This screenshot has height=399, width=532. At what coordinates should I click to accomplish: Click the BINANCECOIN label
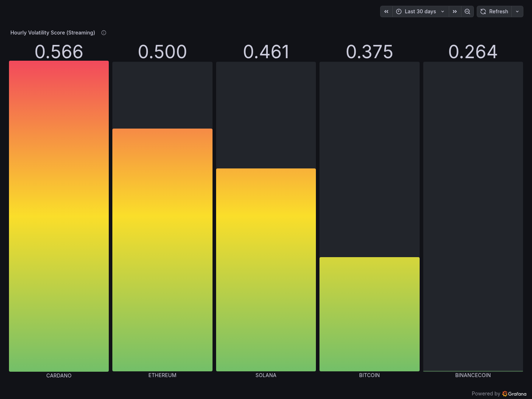coord(473,375)
